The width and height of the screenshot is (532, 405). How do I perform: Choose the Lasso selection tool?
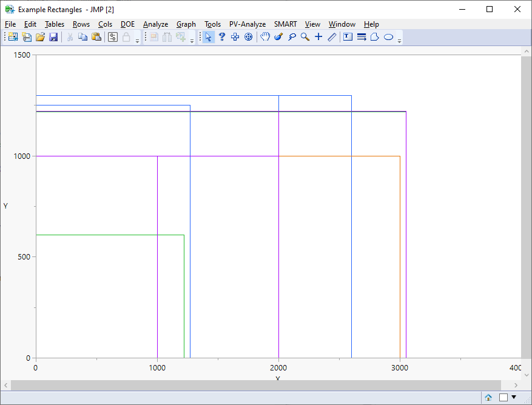coord(292,36)
